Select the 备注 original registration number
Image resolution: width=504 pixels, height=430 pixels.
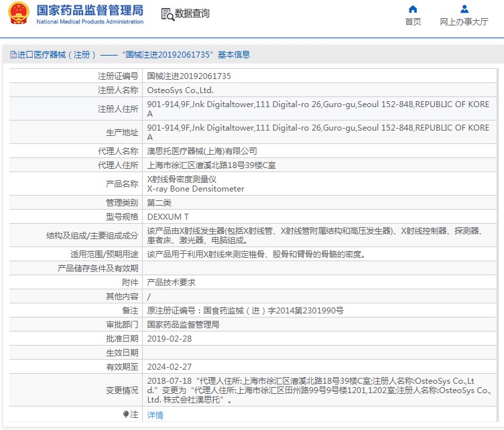pos(245,311)
